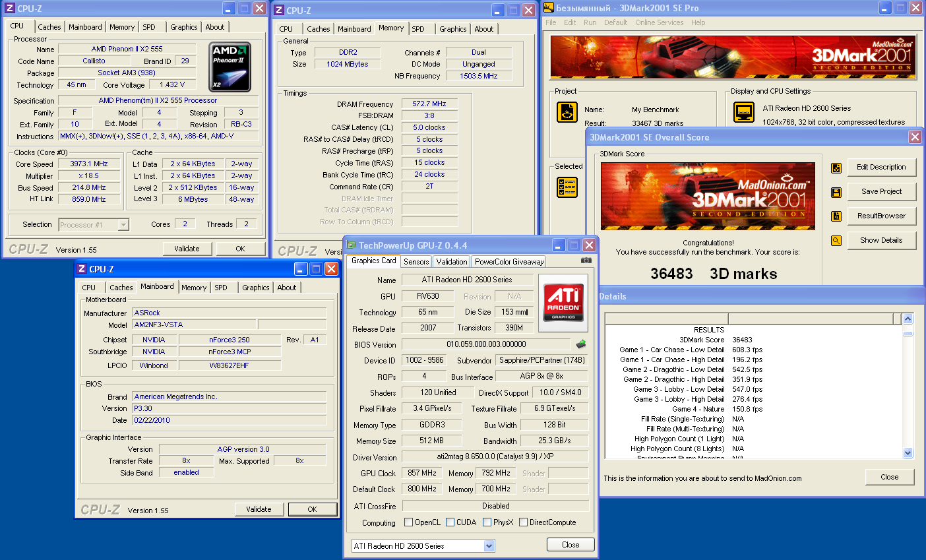
Task: Click the Z icon of the CPU-Z Mainboard window
Action: pyautogui.click(x=82, y=268)
